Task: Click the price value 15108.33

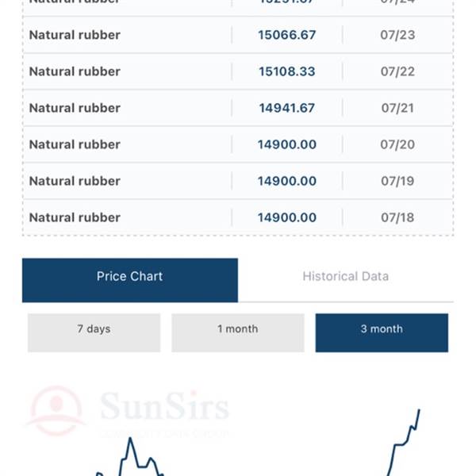Action: [x=287, y=71]
